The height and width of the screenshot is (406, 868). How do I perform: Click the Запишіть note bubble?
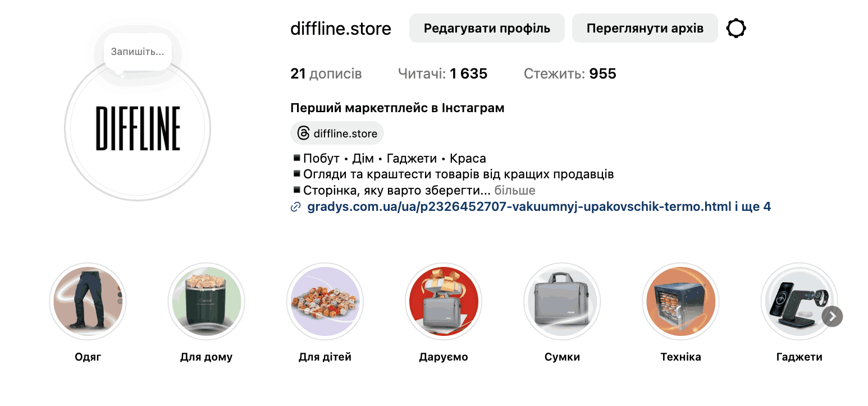pos(138,52)
